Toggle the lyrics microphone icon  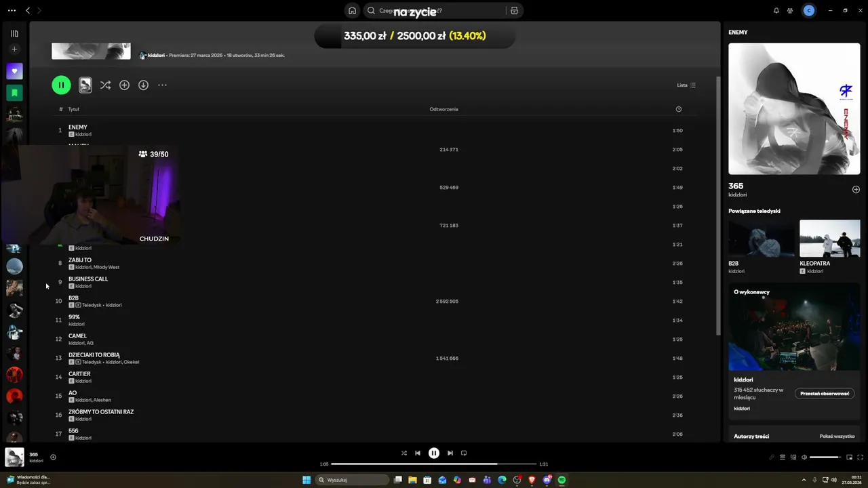[772, 457]
